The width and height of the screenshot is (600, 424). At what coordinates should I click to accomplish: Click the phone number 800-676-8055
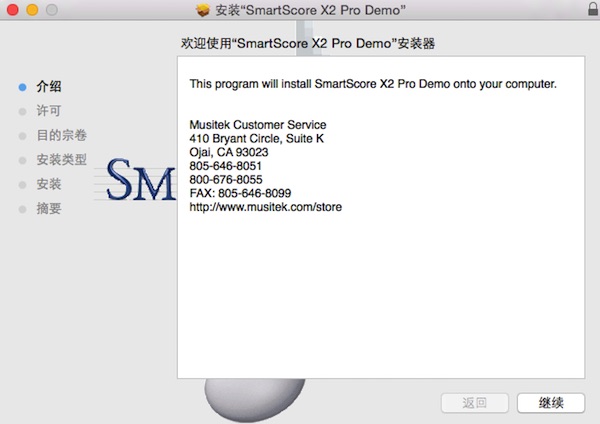pos(226,179)
